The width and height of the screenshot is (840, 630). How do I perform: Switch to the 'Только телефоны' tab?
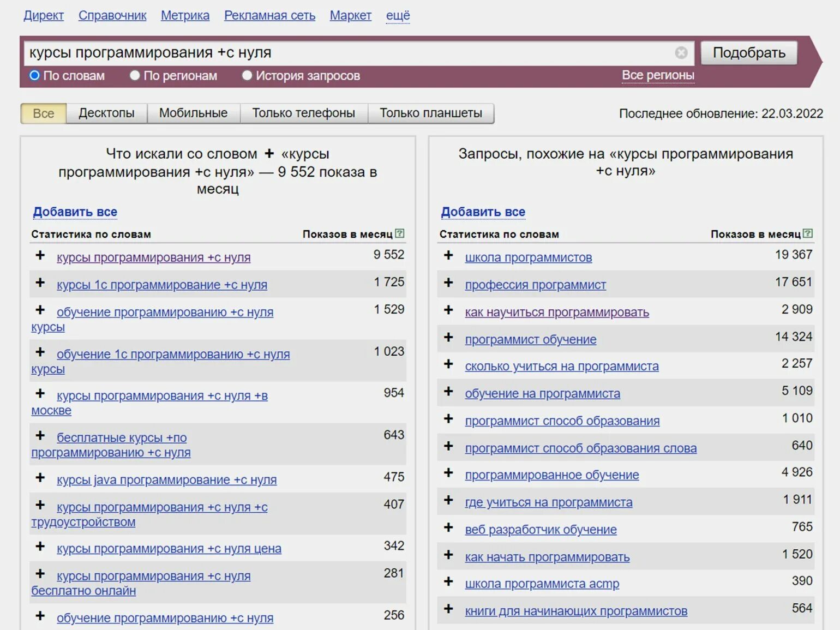click(303, 113)
